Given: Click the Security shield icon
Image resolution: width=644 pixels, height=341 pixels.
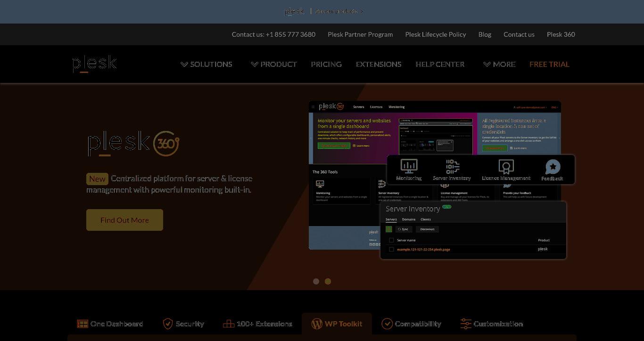Looking at the screenshot, I should point(167,324).
